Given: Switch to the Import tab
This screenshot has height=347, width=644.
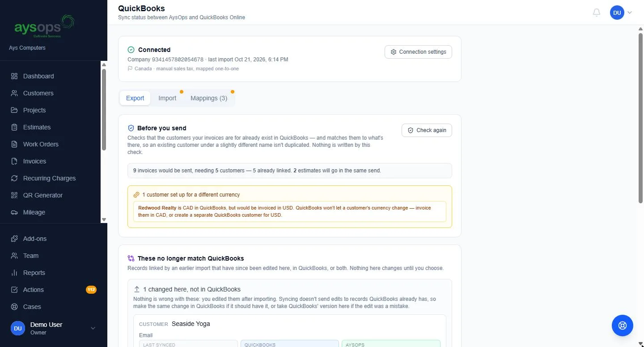Looking at the screenshot, I should 167,98.
